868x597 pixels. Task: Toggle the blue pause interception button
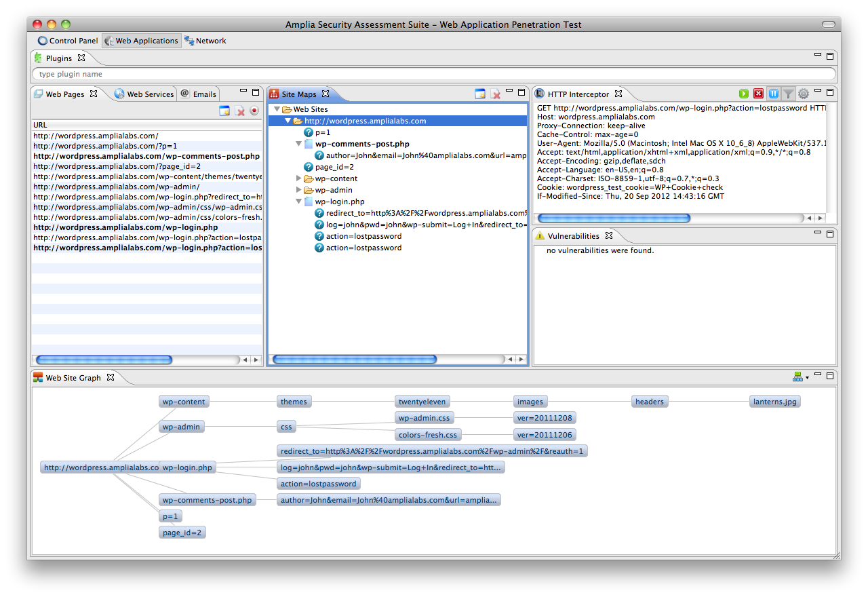[x=774, y=94]
